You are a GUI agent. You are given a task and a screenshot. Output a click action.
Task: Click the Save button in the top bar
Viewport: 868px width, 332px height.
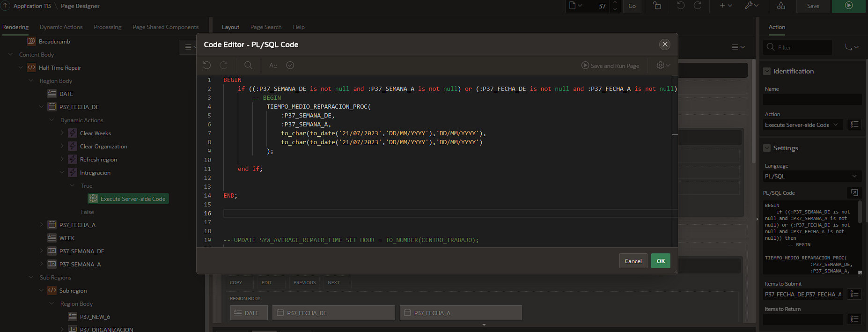coord(813,6)
